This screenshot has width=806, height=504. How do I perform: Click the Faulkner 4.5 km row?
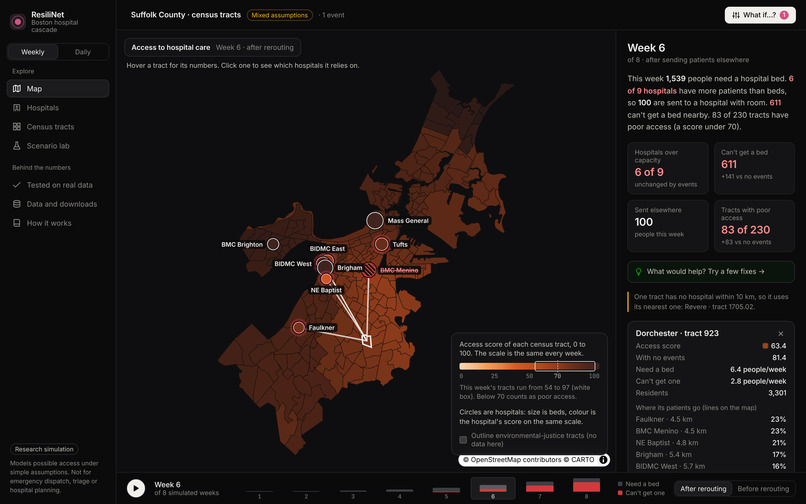click(x=710, y=419)
